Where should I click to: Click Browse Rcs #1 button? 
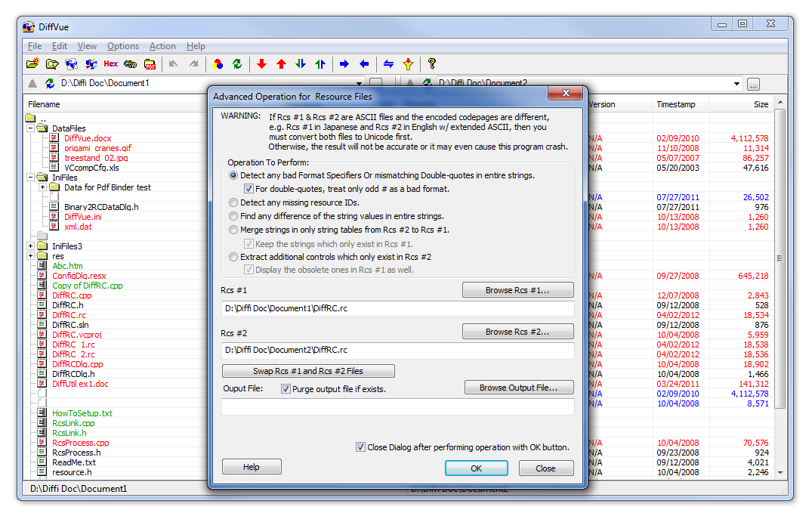coord(518,290)
